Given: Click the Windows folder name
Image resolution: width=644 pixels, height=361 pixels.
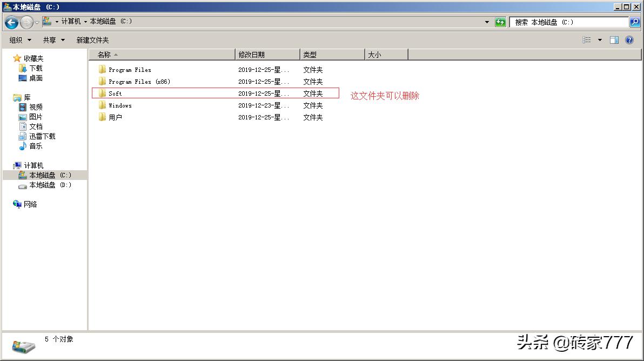Looking at the screenshot, I should coord(120,105).
